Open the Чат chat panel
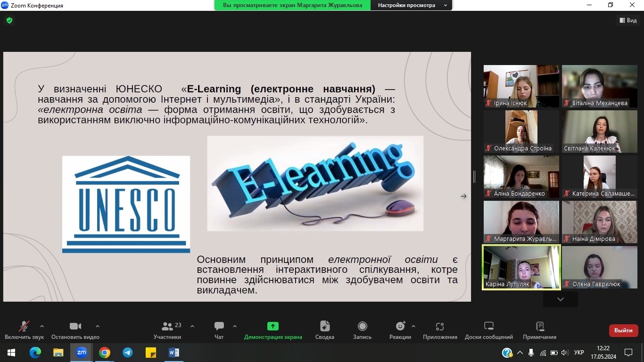 pos(219,330)
